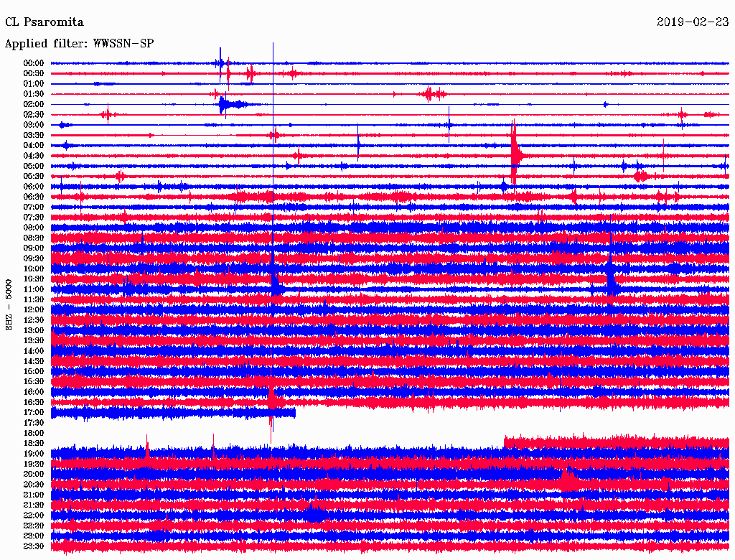
Task: Select the 06:30 time row label
Action: coord(34,197)
